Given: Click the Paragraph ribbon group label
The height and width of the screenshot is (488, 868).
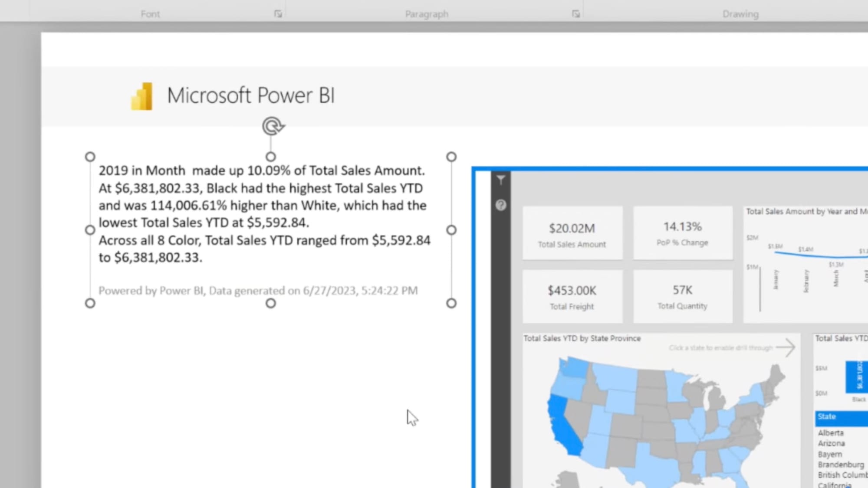Looking at the screenshot, I should (427, 14).
